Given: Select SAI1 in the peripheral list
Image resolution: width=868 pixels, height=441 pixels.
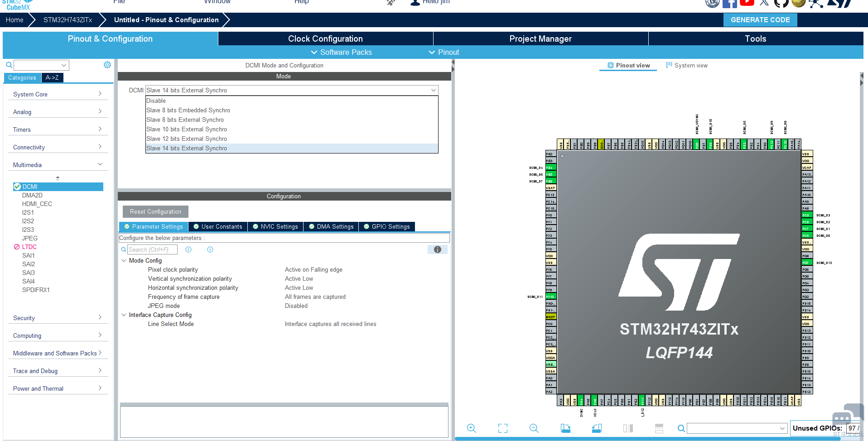Looking at the screenshot, I should (29, 255).
